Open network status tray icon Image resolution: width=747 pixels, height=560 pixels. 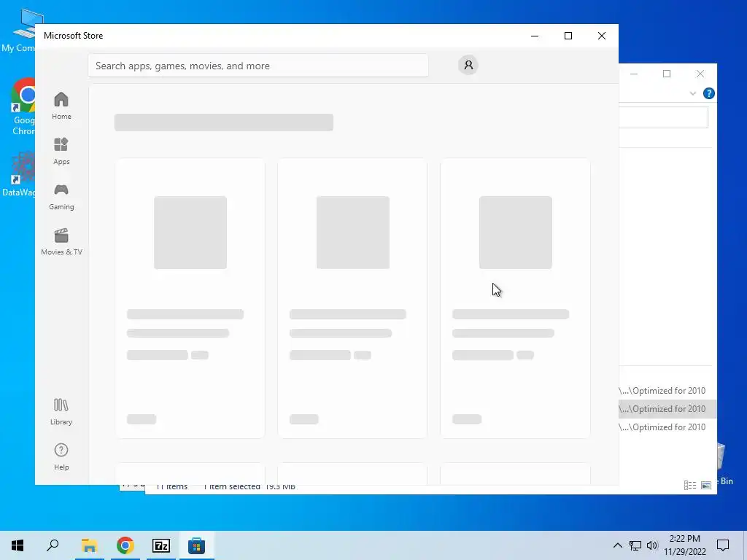(x=635, y=545)
